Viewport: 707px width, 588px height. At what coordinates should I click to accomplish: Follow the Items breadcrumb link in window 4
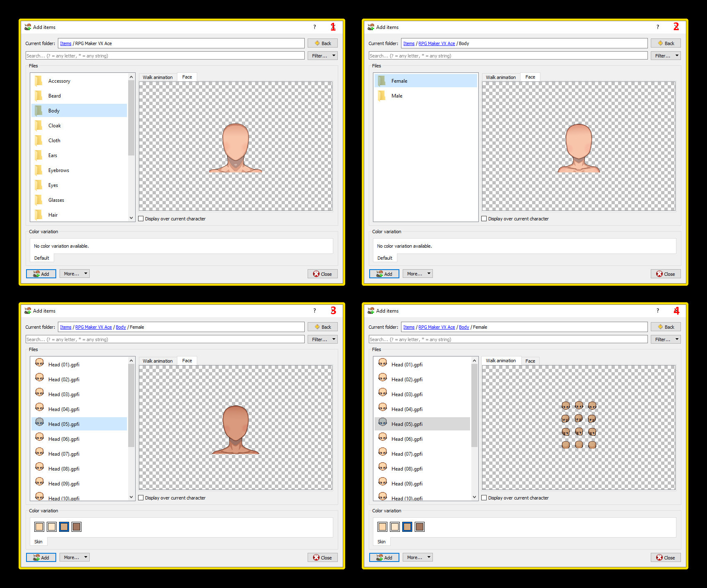click(x=409, y=327)
